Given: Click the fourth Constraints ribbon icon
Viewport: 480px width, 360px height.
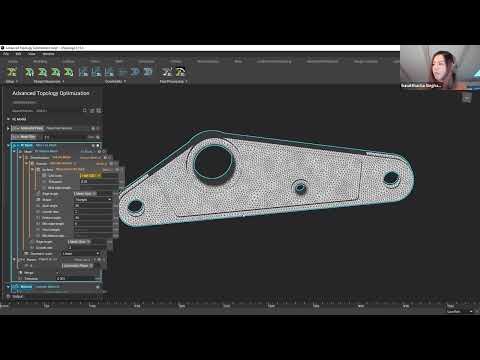Looking at the screenshot, I should [122, 72].
